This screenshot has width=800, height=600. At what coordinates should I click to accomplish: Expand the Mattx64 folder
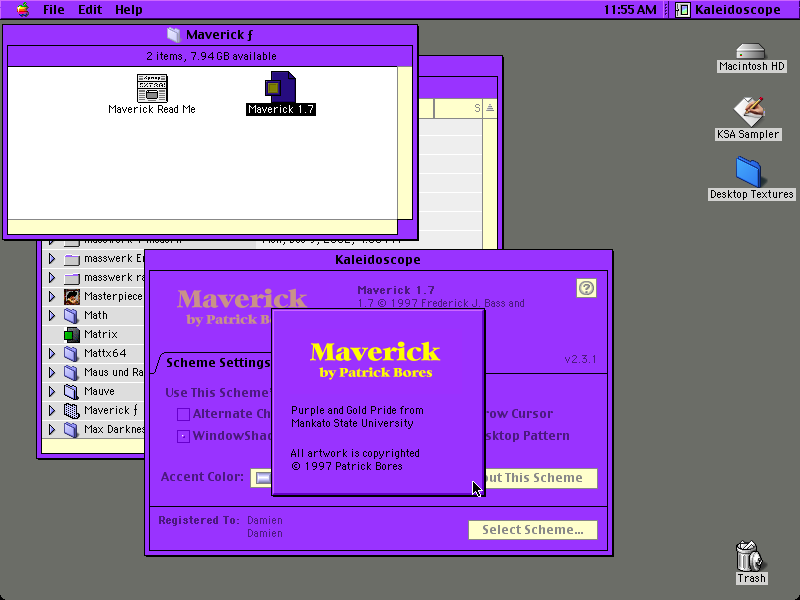pyautogui.click(x=52, y=353)
